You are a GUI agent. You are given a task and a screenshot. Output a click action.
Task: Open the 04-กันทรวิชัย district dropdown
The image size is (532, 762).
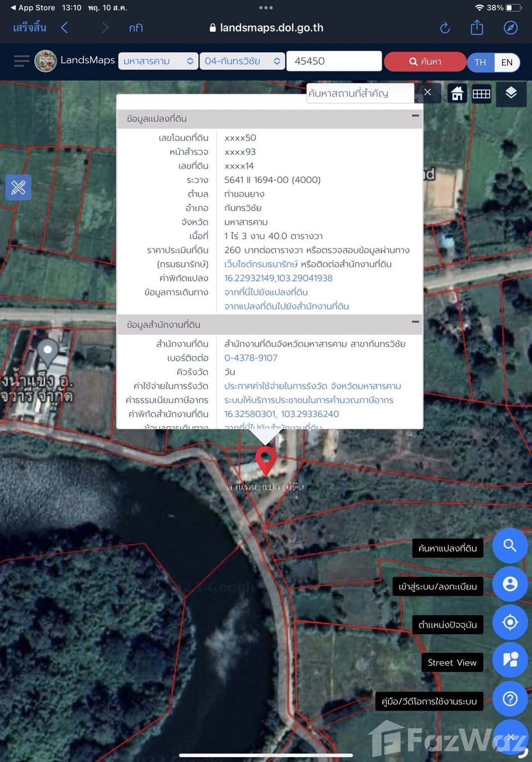coord(242,61)
